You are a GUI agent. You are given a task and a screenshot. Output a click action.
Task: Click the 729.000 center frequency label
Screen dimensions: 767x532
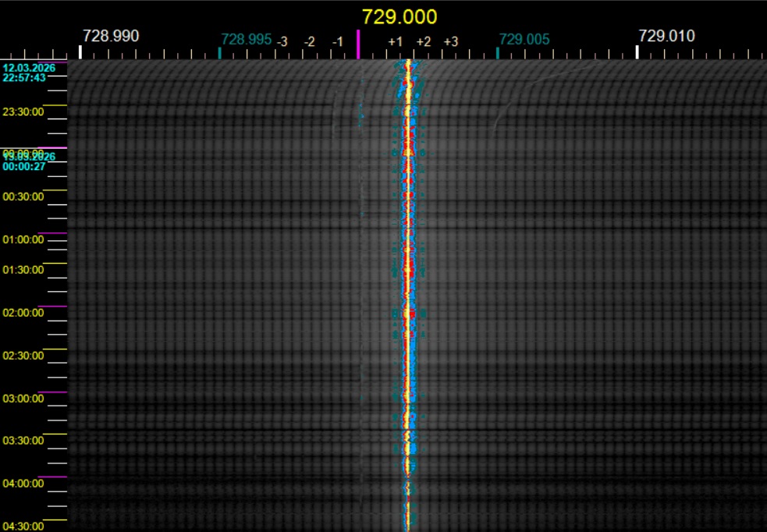(399, 17)
